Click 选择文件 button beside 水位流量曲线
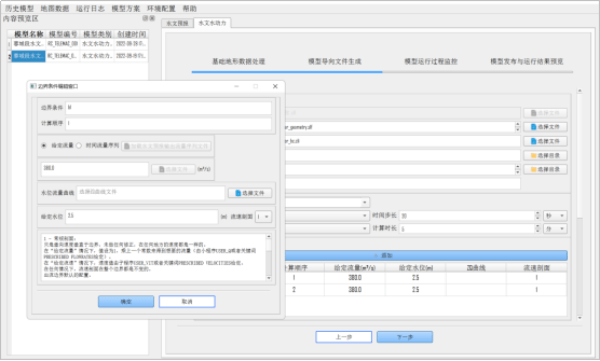This screenshot has width=600, height=361. click(x=250, y=193)
